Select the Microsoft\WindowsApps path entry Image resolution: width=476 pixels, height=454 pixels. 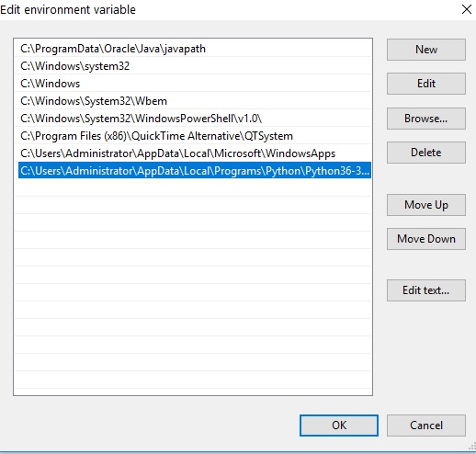pos(195,153)
